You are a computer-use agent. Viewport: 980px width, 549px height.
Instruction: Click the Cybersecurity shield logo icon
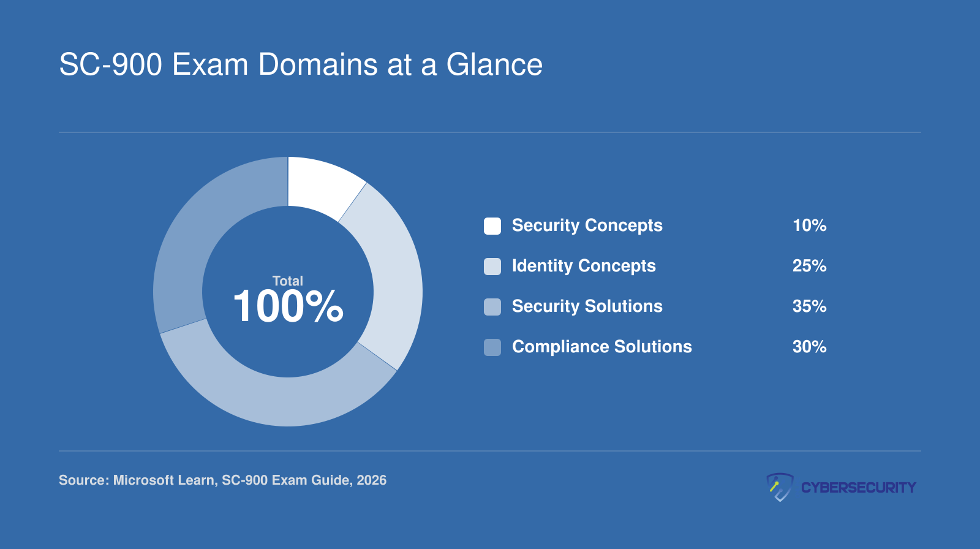pyautogui.click(x=780, y=487)
